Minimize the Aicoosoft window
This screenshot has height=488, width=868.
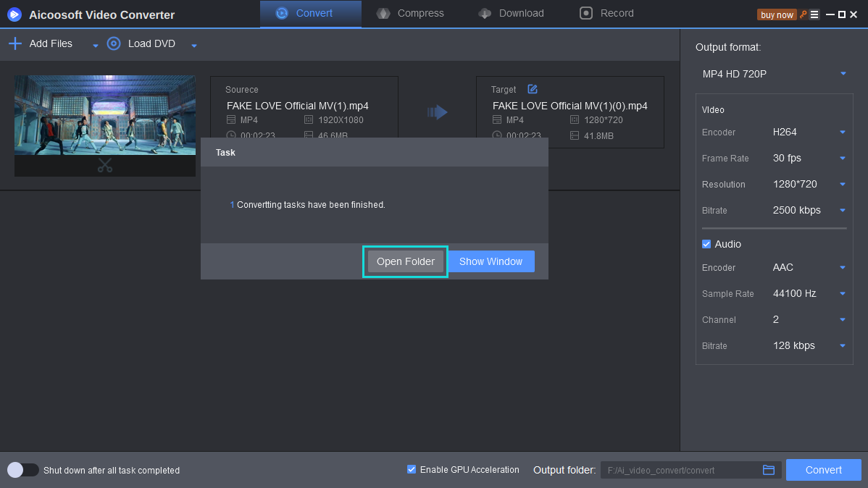pyautogui.click(x=830, y=15)
